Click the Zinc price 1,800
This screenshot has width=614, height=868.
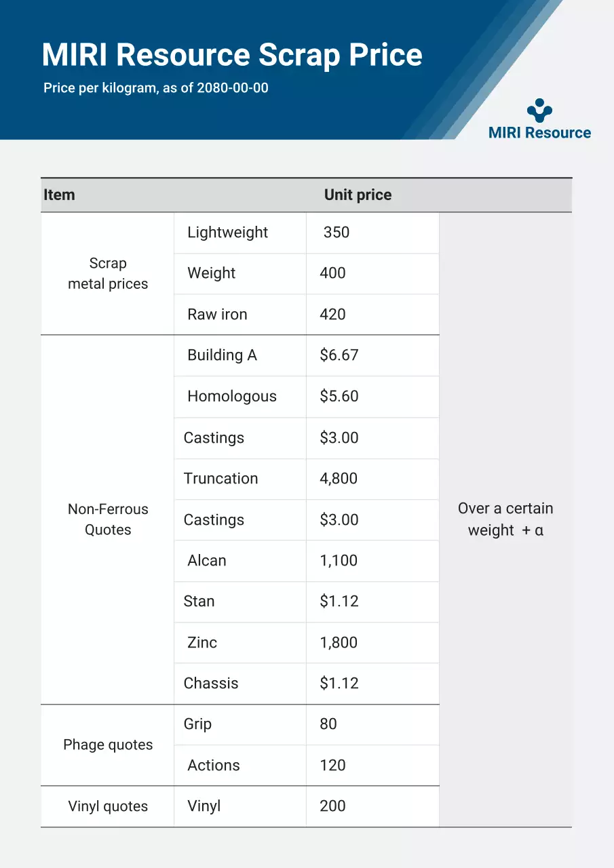tap(339, 643)
